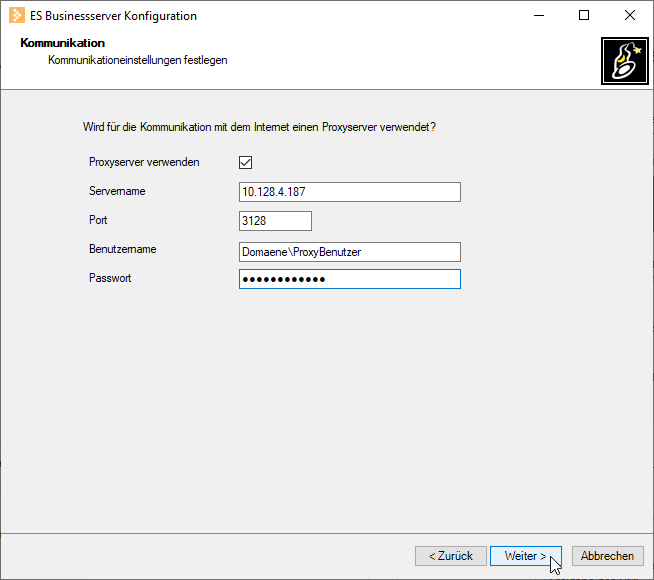This screenshot has width=654, height=580.
Task: Click the Port label
Action: click(x=98, y=220)
